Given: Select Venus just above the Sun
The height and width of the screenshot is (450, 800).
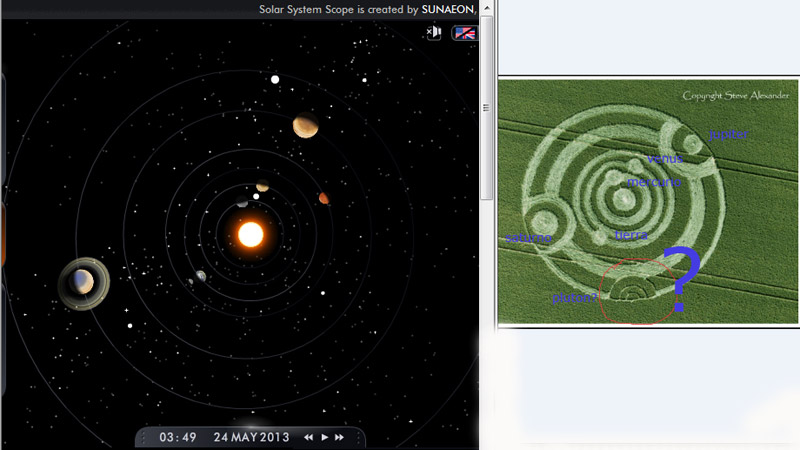Looking at the screenshot, I should point(262,186).
